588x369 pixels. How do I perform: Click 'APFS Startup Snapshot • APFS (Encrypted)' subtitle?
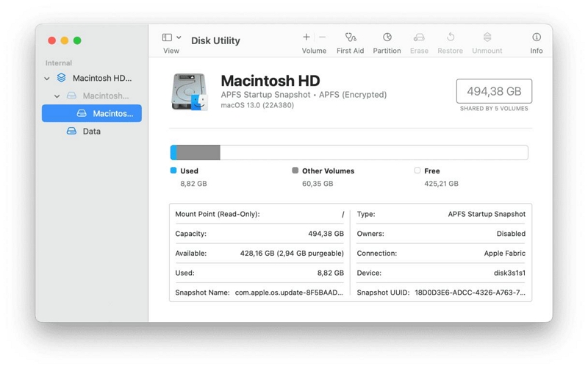pos(304,95)
